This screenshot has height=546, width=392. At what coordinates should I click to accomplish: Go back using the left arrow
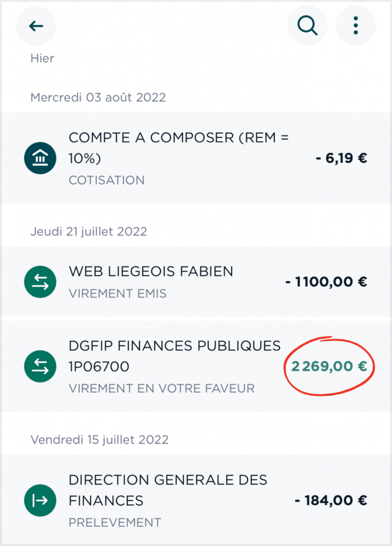[x=36, y=26]
